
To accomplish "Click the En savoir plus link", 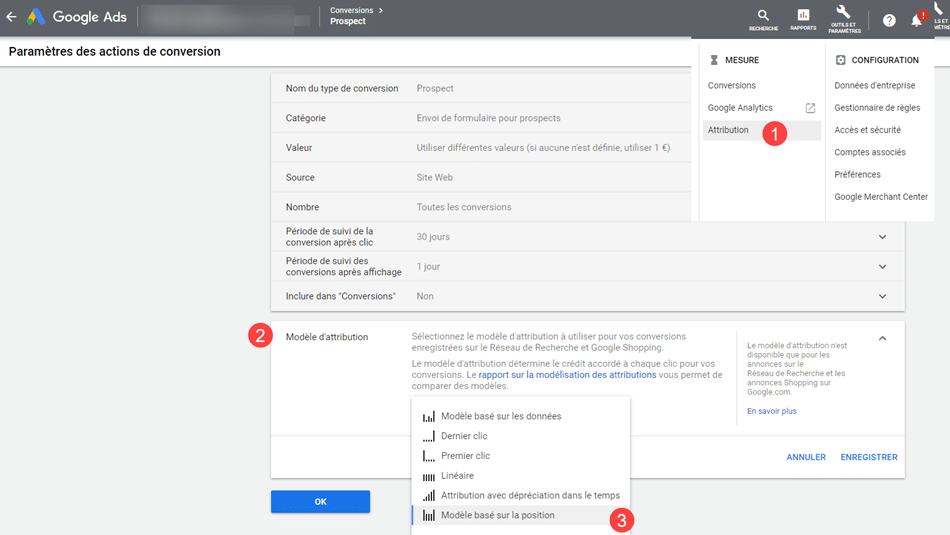I will 771,411.
